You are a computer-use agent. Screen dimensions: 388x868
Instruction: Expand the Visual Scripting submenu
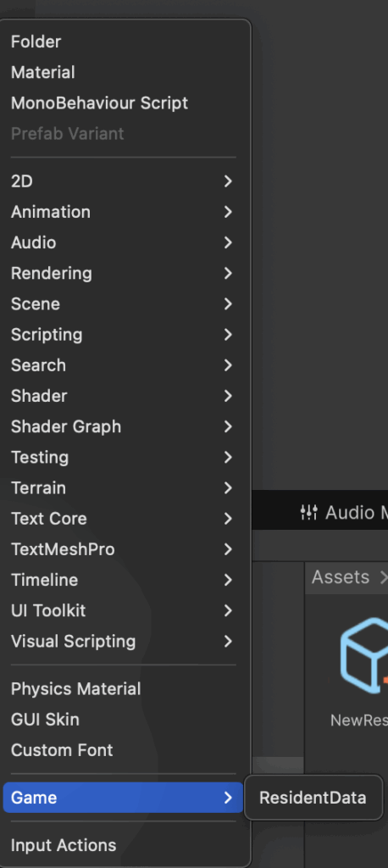click(x=123, y=641)
